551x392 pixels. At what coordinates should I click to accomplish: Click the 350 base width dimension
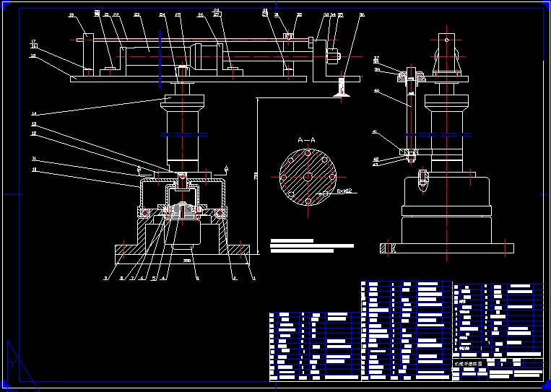coord(187,261)
